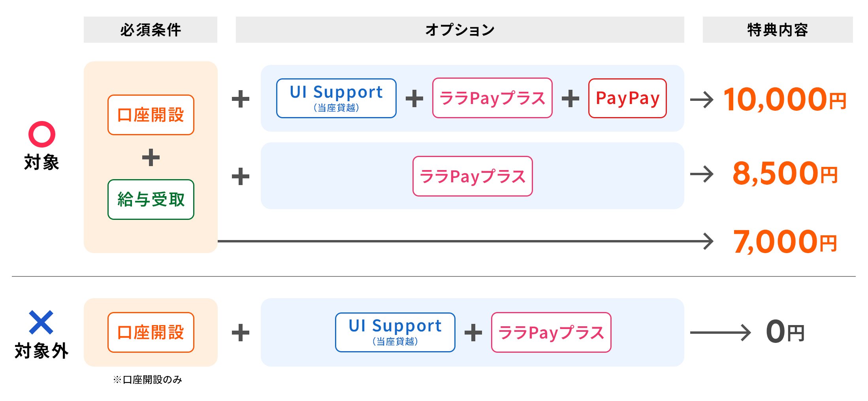Click the arrow pointing to 10,000円
This screenshot has height=401, width=868.
[702, 99]
